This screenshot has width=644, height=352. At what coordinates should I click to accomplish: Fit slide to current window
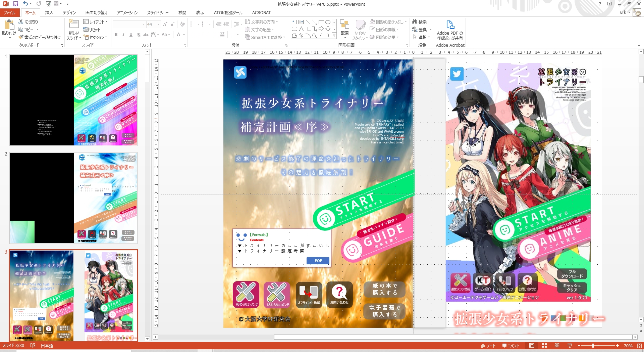pos(639,346)
